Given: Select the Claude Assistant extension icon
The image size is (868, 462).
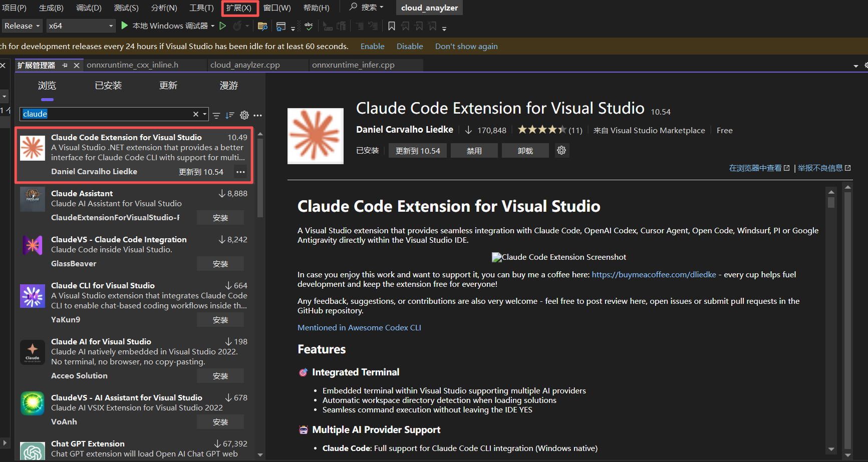Looking at the screenshot, I should pos(33,199).
